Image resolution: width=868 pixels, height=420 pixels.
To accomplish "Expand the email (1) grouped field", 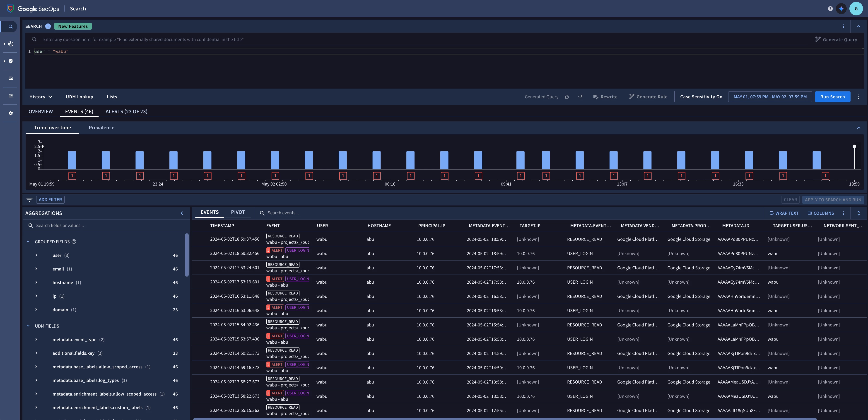I will [x=36, y=269].
